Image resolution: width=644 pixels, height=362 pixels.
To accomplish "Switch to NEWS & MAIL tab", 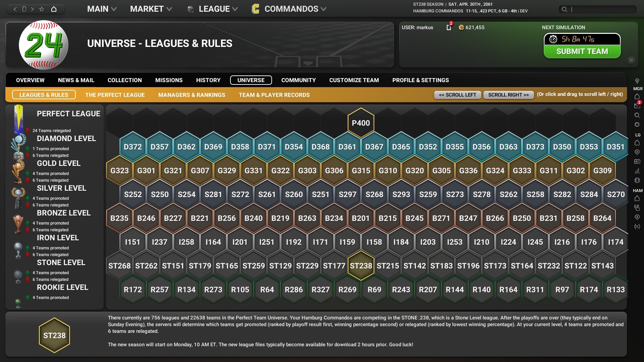I will click(x=76, y=80).
